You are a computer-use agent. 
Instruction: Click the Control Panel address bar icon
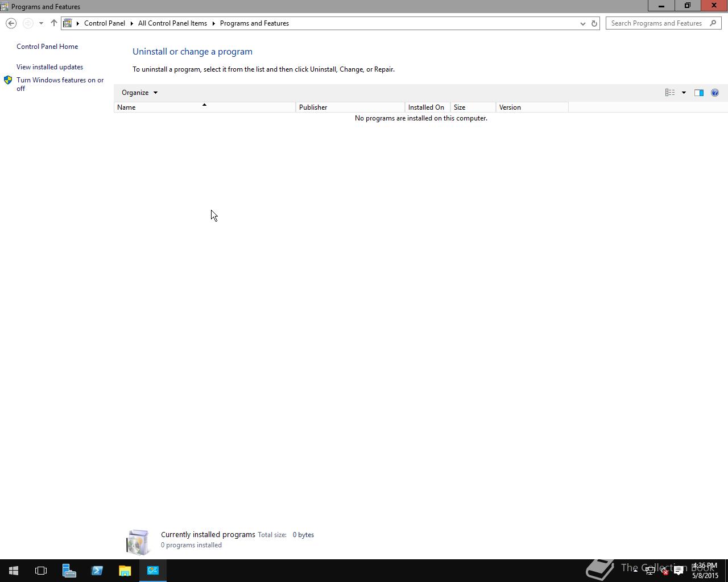68,23
